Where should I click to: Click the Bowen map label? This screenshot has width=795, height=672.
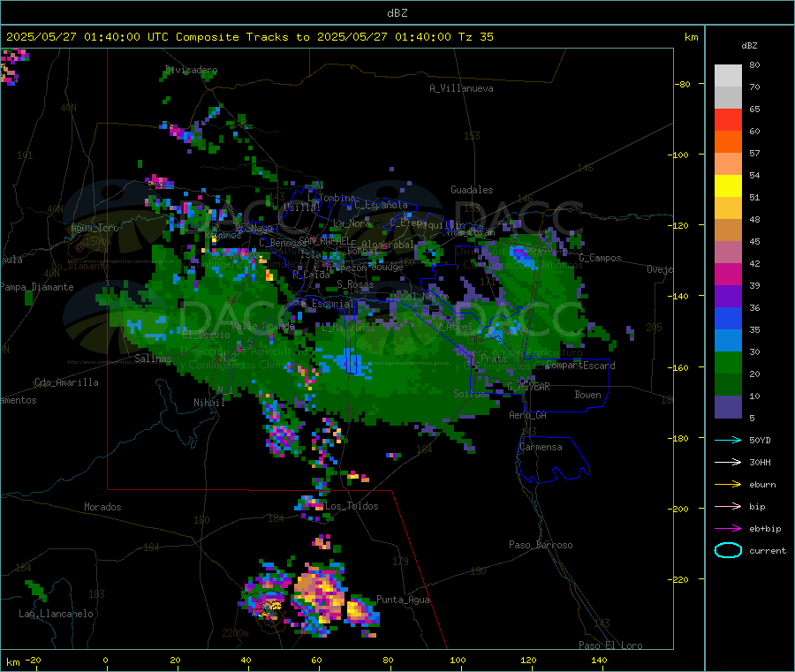tap(587, 394)
